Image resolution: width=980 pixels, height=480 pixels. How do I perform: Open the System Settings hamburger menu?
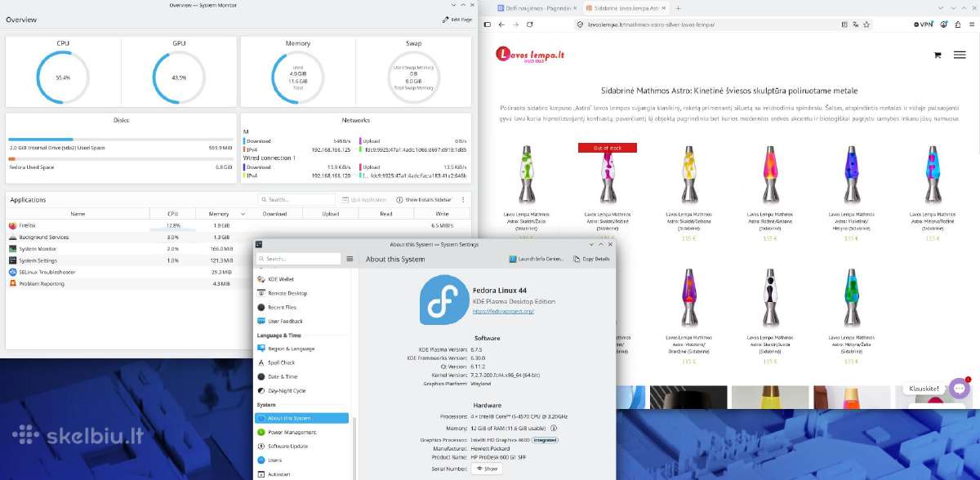[350, 259]
